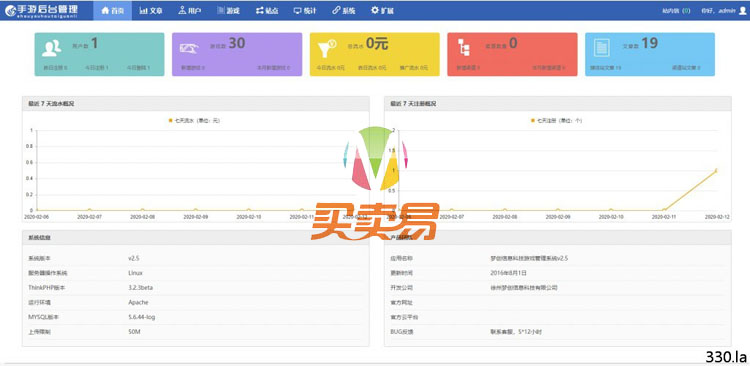Click the 联系客服, 5*12小时 text

[x=516, y=332]
